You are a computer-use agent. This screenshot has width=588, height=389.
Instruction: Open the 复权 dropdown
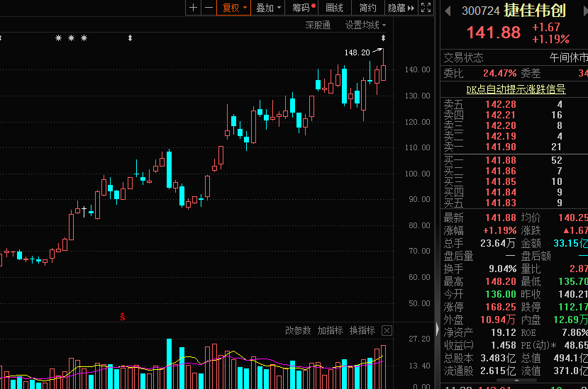coord(235,8)
